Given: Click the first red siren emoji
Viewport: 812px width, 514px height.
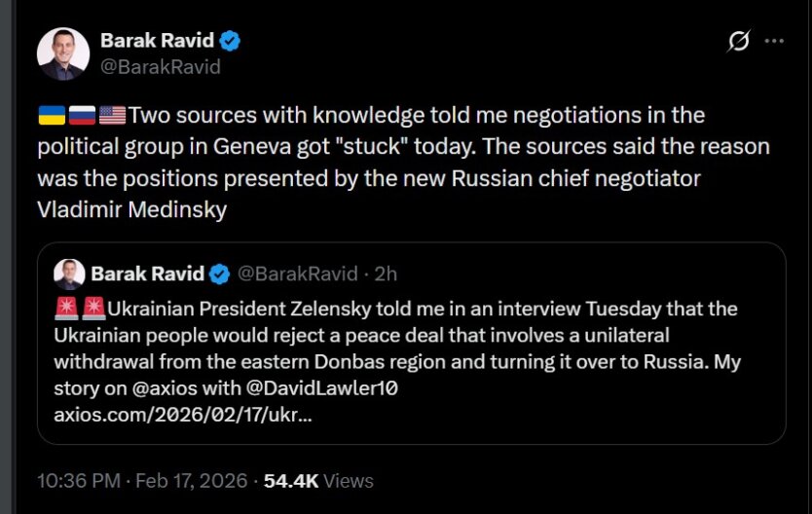Looking at the screenshot, I should [66, 310].
